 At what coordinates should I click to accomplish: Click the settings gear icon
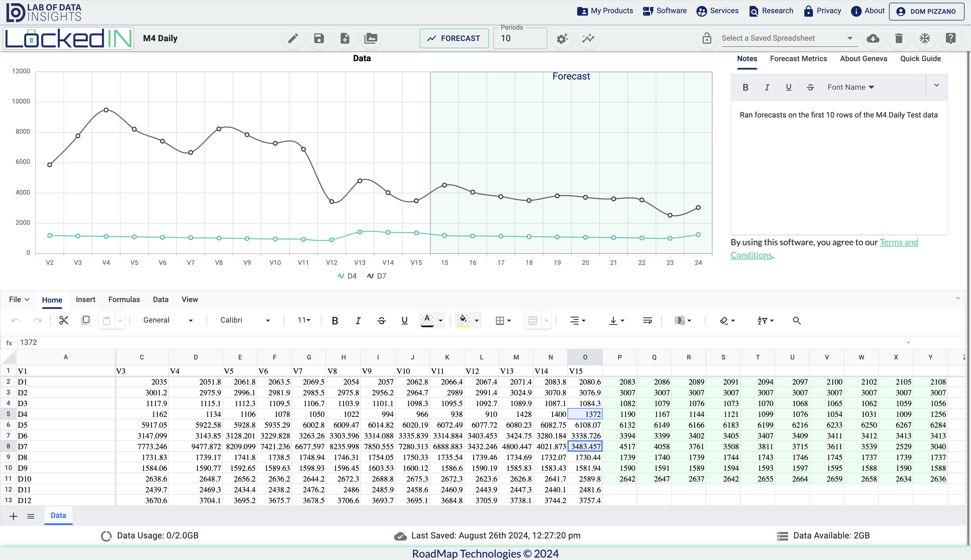point(562,38)
